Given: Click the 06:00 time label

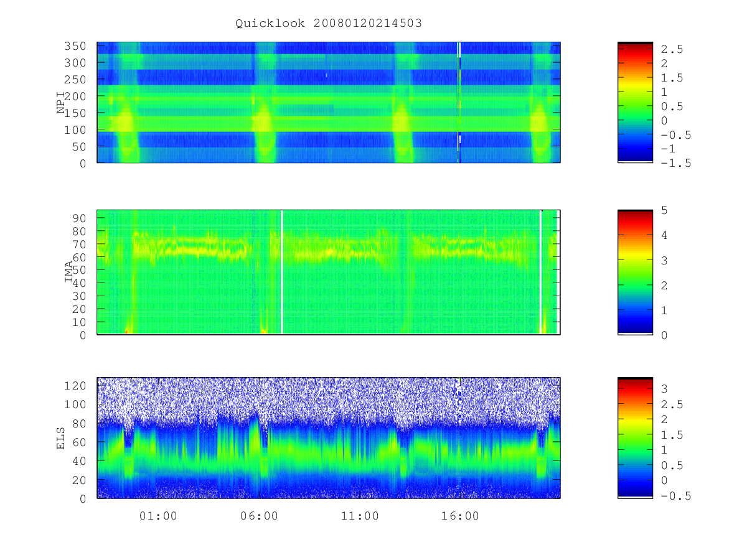Looking at the screenshot, I should tap(259, 516).
